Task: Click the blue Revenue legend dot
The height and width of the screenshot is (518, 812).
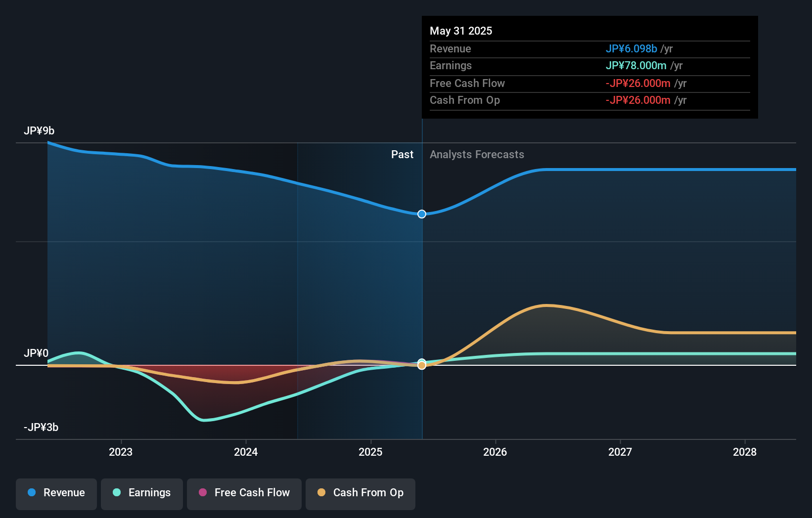Action: tap(32, 493)
